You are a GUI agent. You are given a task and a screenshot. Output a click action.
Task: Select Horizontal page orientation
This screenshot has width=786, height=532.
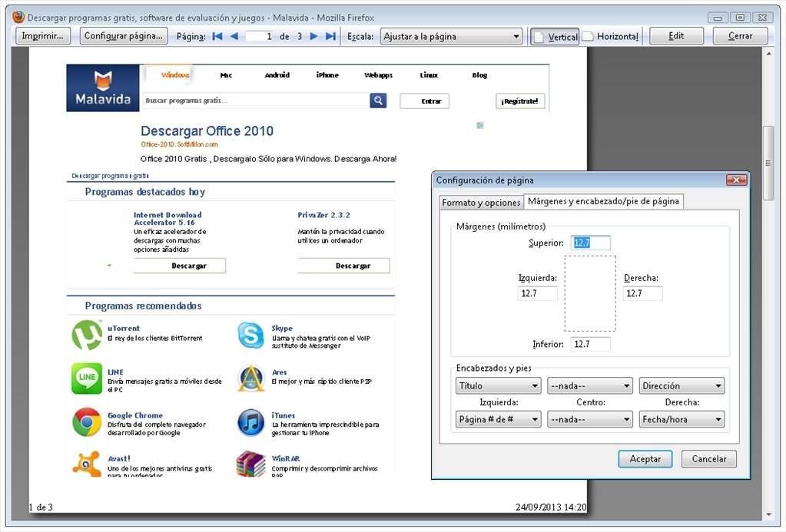pos(611,37)
